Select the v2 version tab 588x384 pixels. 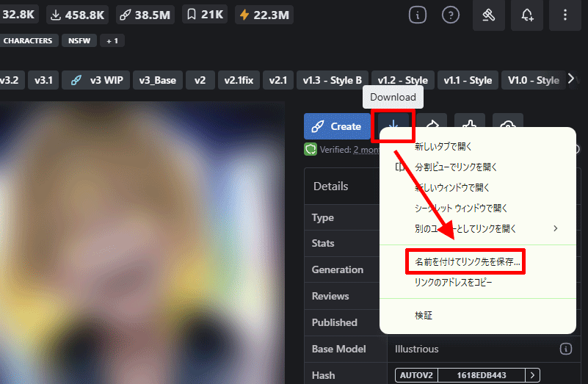(x=200, y=80)
